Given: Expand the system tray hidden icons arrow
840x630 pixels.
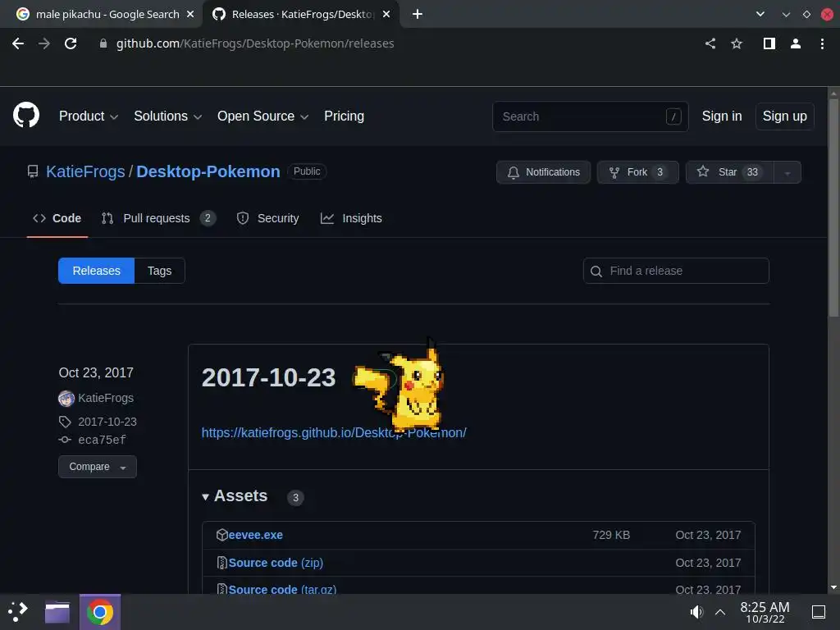Looking at the screenshot, I should [720, 612].
